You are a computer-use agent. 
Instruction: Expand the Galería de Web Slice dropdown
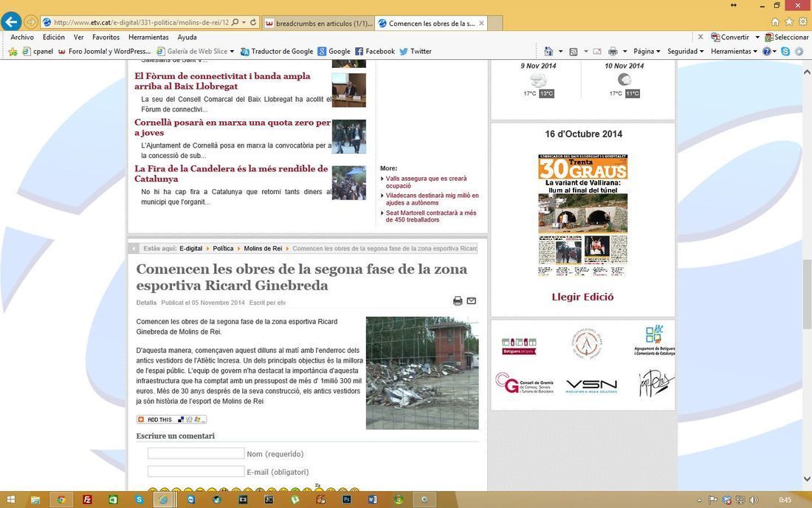pyautogui.click(x=232, y=51)
